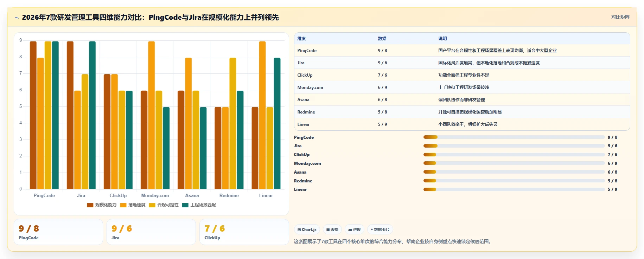
Task: Click description 开源可自控但规模化运营瓶颈明显
Action: coord(470,112)
